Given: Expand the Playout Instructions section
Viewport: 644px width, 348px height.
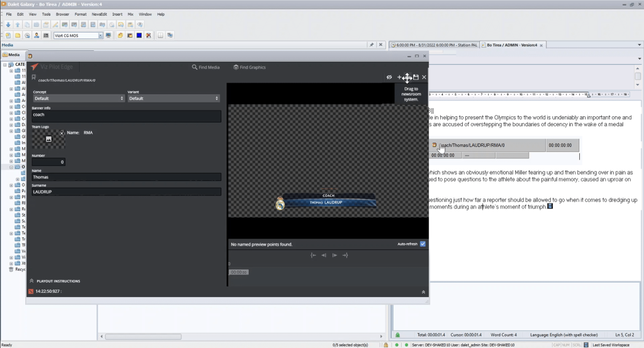Looking at the screenshot, I should [31, 281].
